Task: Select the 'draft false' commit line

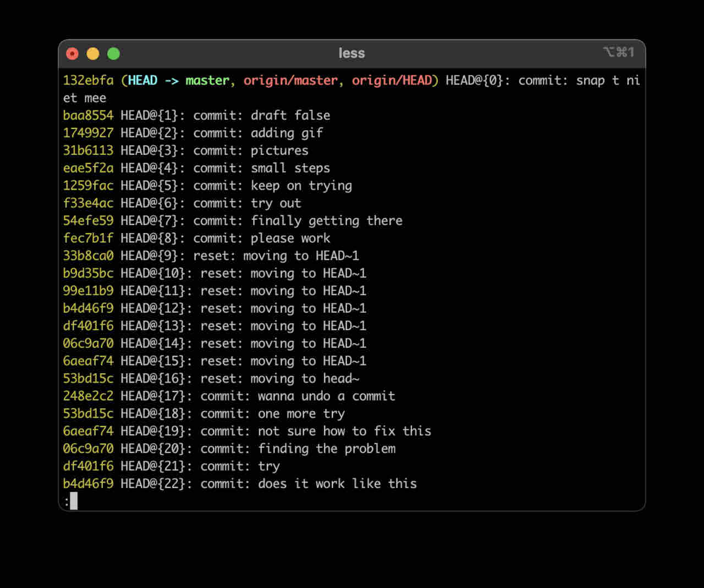Action: tap(196, 115)
